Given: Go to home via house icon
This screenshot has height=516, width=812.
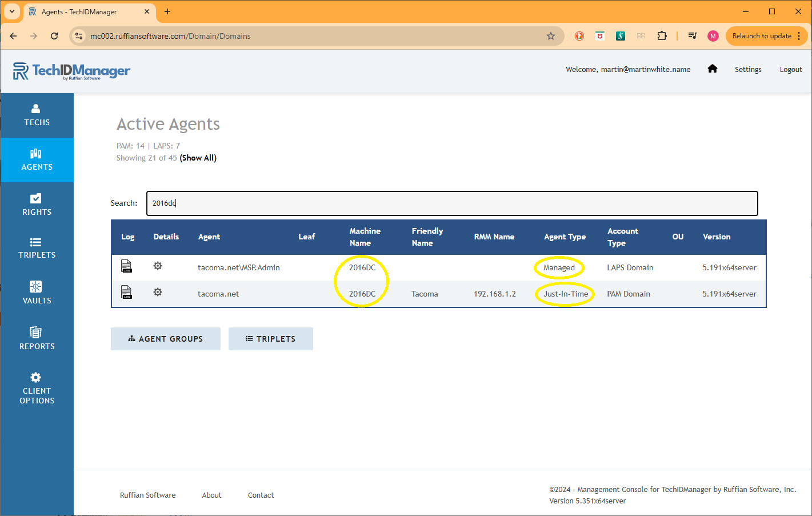Looking at the screenshot, I should click(x=712, y=69).
